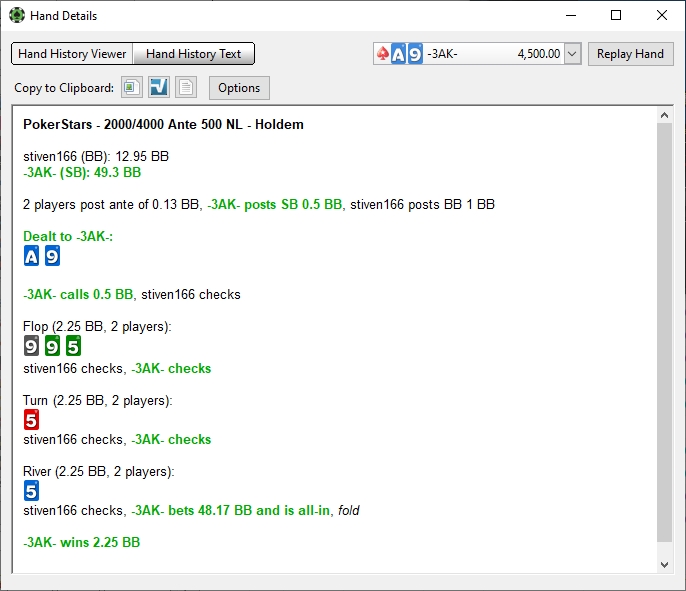Image resolution: width=686 pixels, height=591 pixels.
Task: Click the '-3AK- (SB): 49.3 BB' line
Action: pos(82,172)
